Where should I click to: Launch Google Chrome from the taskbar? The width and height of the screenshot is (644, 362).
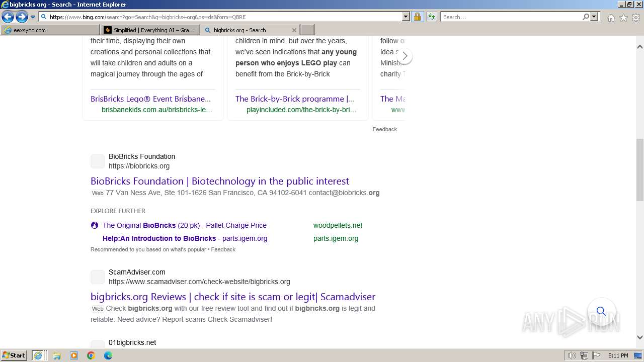coord(91,355)
